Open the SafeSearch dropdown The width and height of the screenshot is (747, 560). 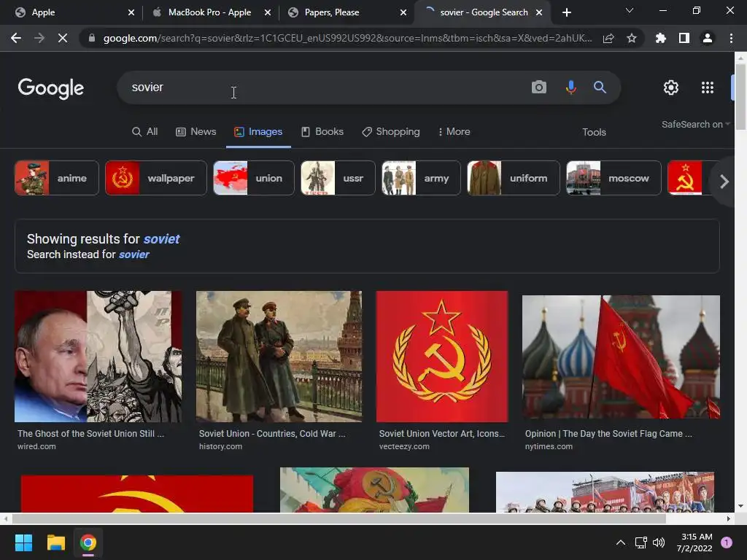click(695, 124)
